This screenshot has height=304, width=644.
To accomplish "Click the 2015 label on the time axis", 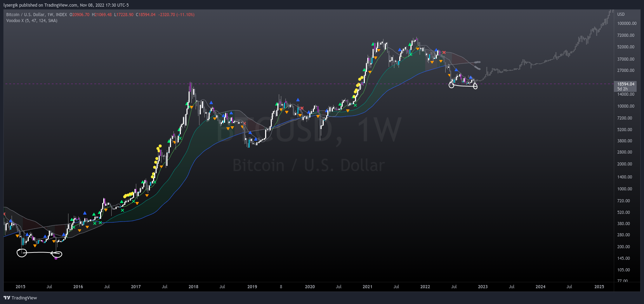I will click(20, 287).
